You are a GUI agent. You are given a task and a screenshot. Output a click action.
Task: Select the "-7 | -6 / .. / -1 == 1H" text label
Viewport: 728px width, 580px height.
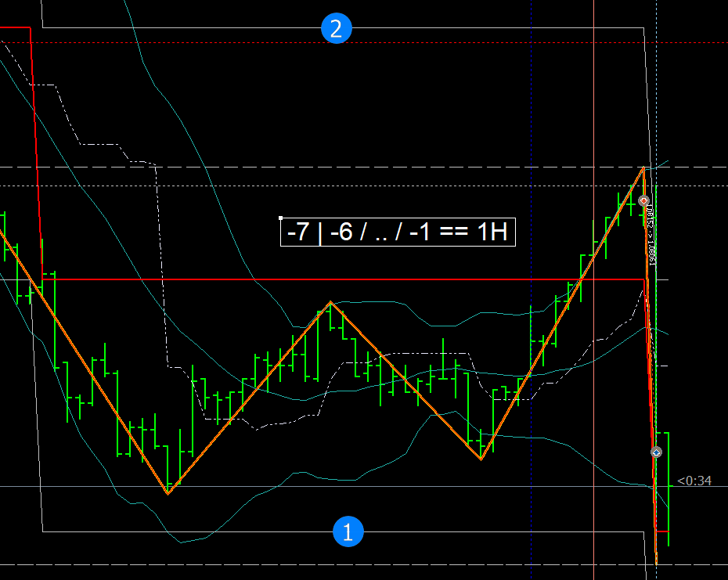point(398,232)
